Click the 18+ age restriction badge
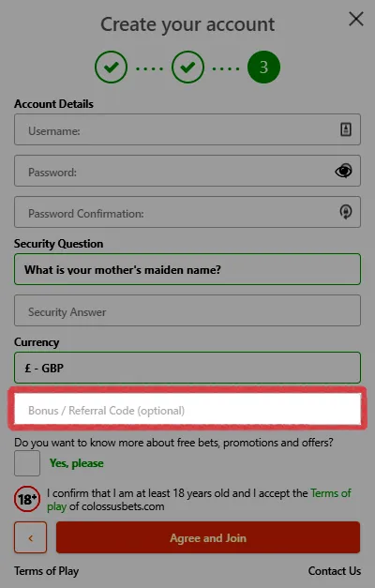This screenshot has height=588, width=375. [x=27, y=499]
